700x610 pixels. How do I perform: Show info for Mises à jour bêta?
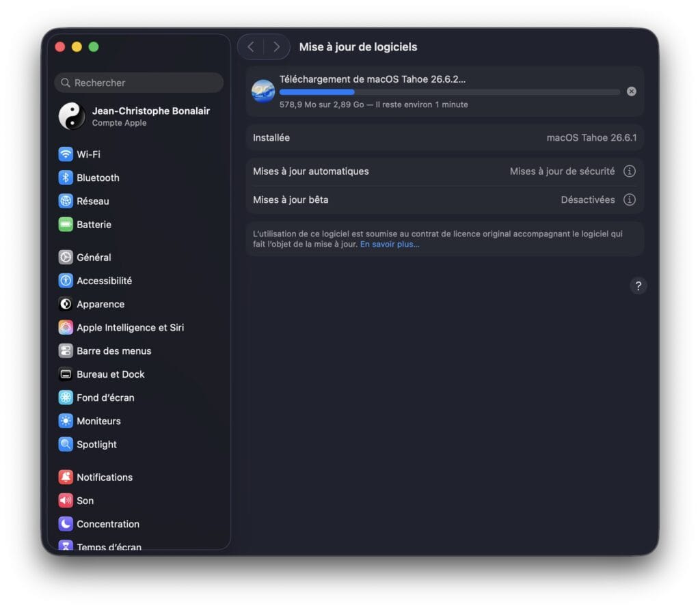point(630,199)
